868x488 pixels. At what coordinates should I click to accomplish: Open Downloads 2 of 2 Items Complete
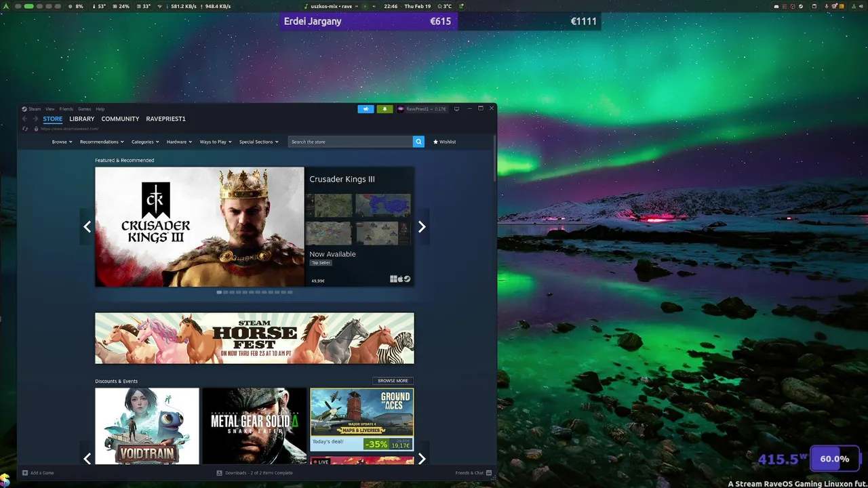point(259,472)
